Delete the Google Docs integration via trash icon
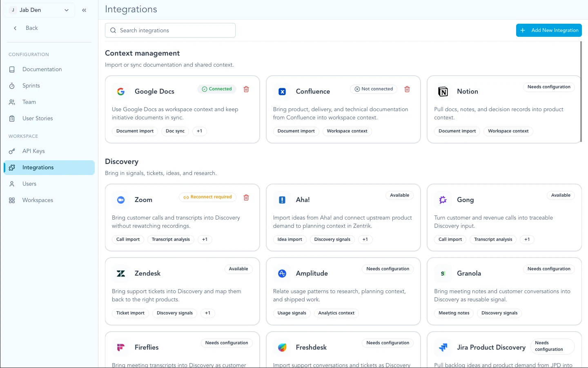The height and width of the screenshot is (368, 588). click(x=246, y=89)
